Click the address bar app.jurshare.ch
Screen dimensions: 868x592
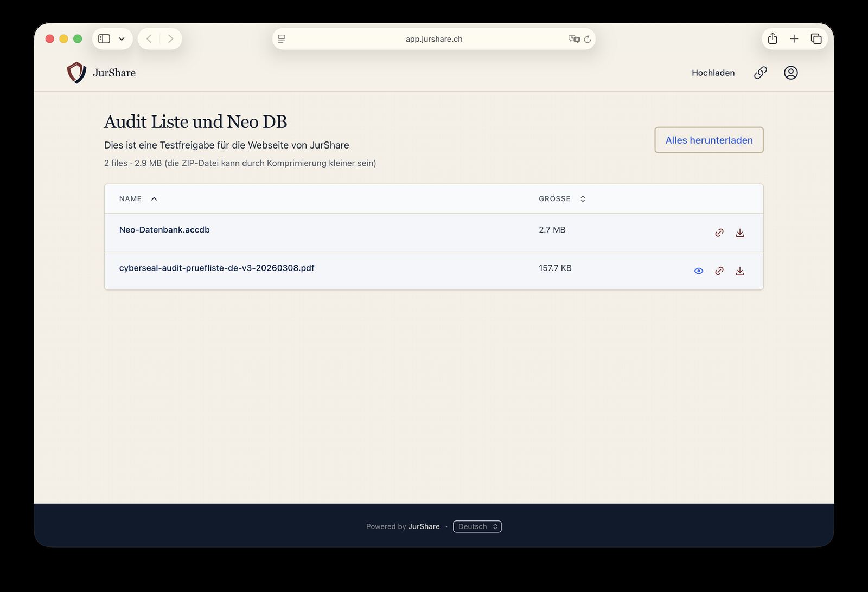coord(434,39)
